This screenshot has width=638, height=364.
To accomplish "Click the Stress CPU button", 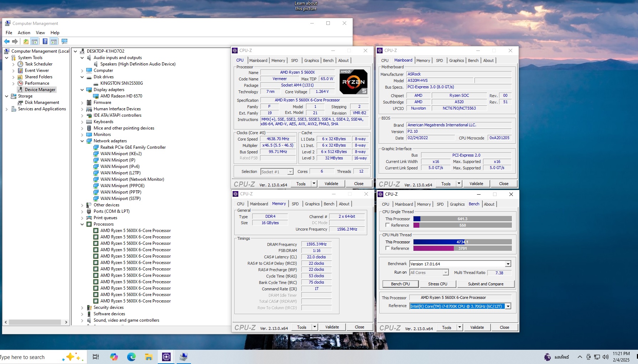I will point(437,284).
